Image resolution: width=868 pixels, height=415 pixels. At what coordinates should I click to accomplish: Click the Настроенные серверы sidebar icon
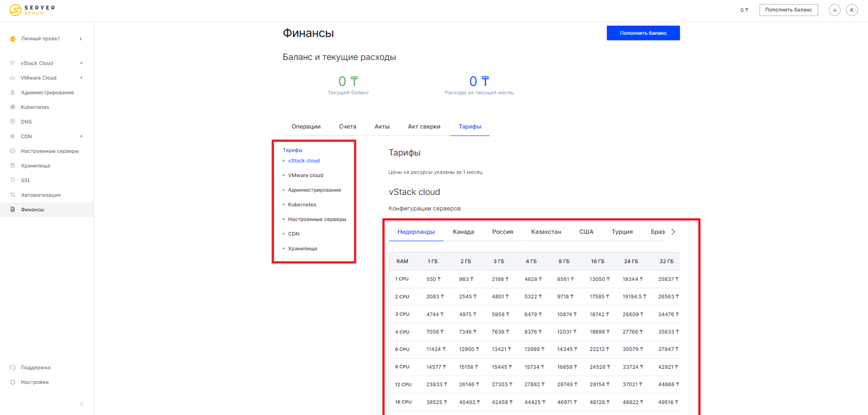pos(13,151)
